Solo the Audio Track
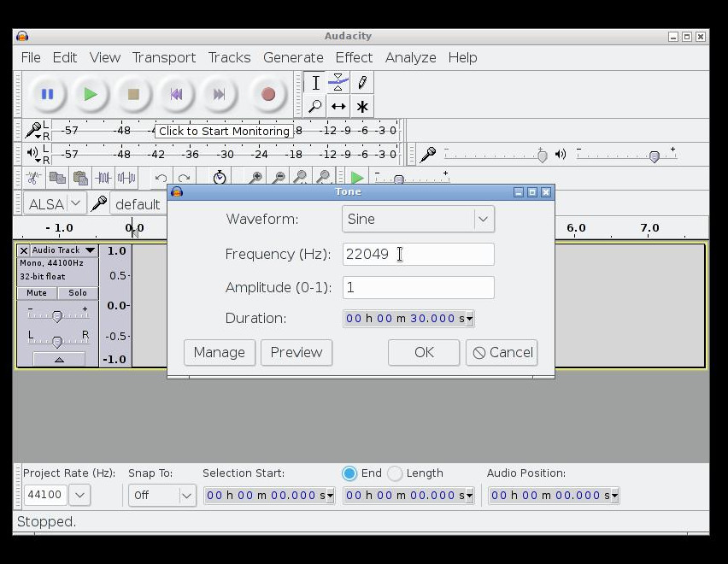 tap(78, 293)
